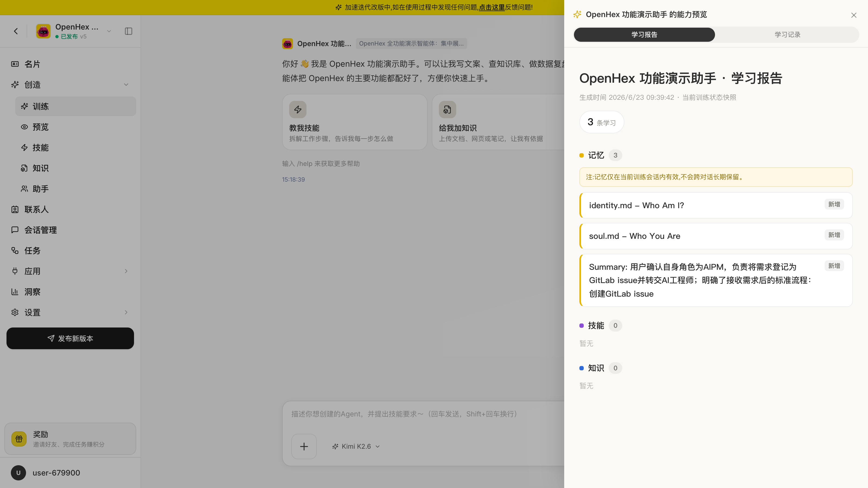This screenshot has height=488, width=868.
Task: Click the 会话管理 chat bubble icon
Action: point(15,230)
